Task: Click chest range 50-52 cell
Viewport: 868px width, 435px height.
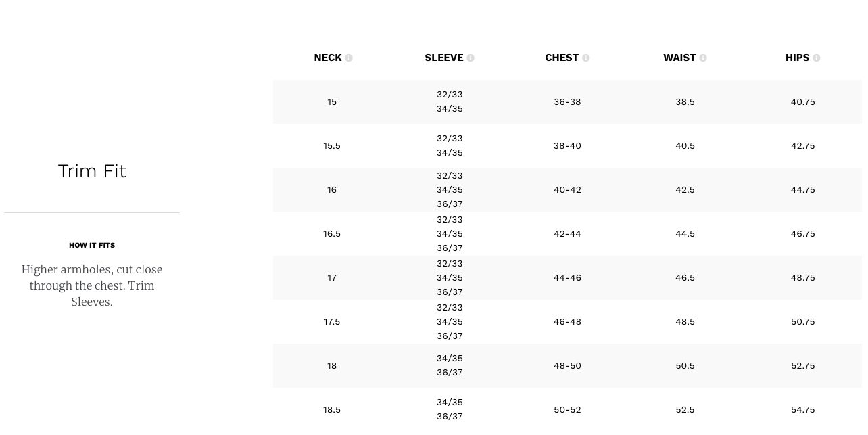Action: tap(567, 410)
